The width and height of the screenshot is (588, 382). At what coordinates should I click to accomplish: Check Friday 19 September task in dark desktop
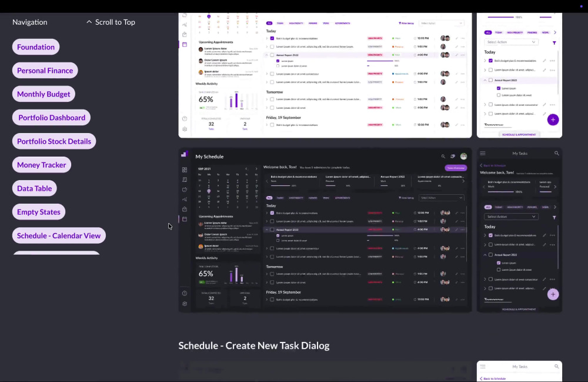272,300
